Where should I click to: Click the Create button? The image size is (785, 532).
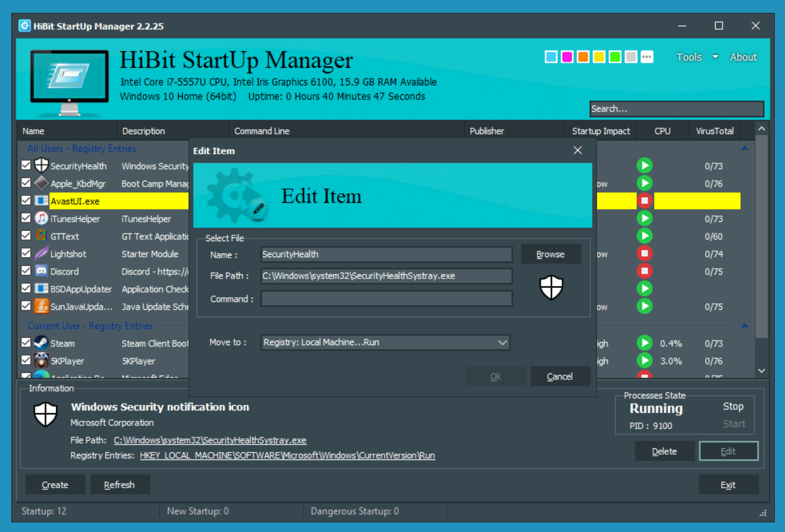[x=55, y=485]
